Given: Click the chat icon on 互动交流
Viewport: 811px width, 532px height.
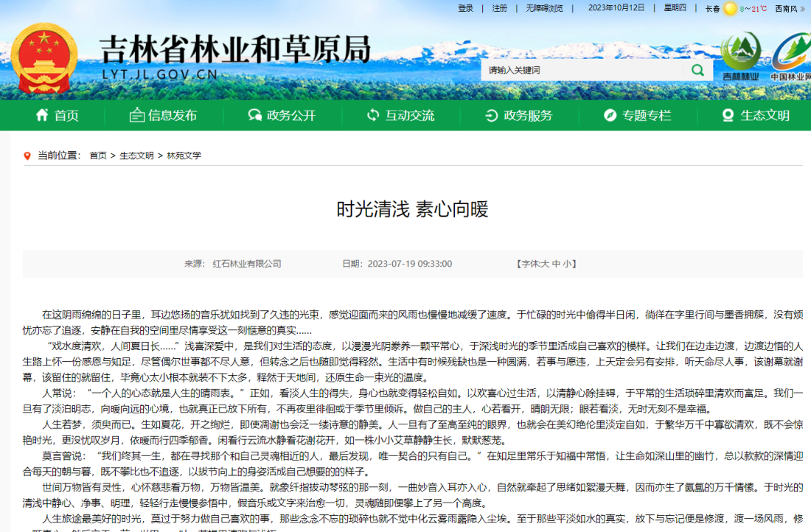Looking at the screenshot, I should [372, 116].
